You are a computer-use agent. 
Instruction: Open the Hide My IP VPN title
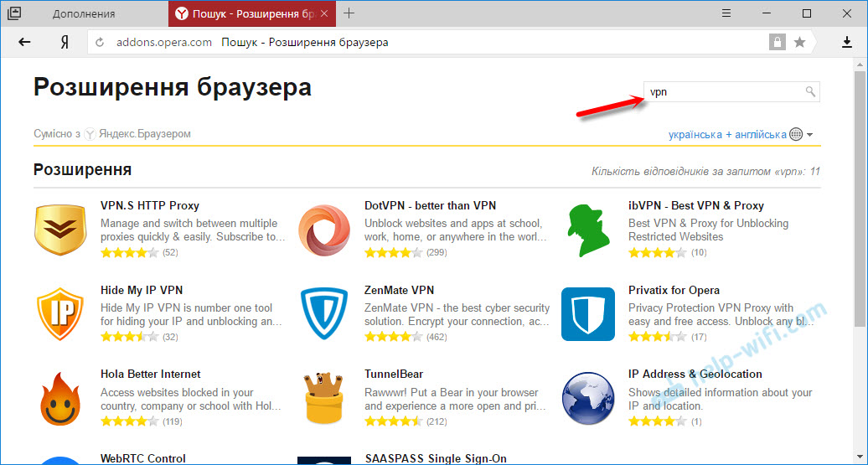[141, 290]
